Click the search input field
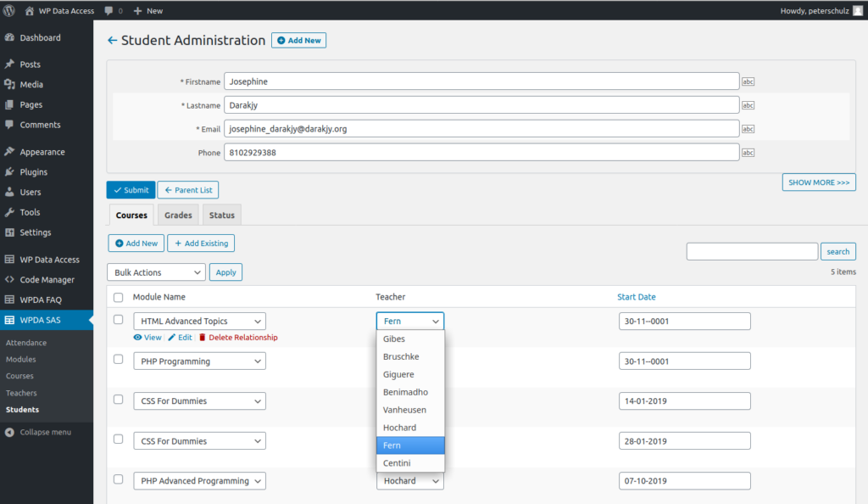868x504 pixels. click(x=752, y=251)
